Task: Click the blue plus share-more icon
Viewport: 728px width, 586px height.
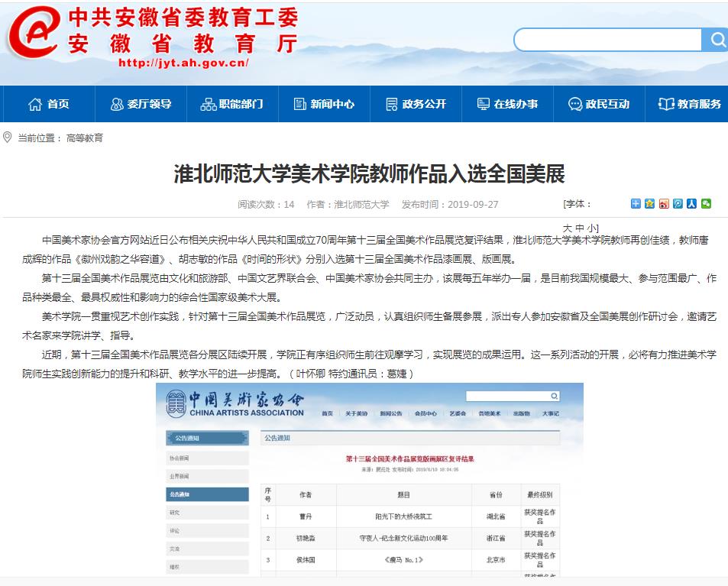Action: [x=636, y=203]
